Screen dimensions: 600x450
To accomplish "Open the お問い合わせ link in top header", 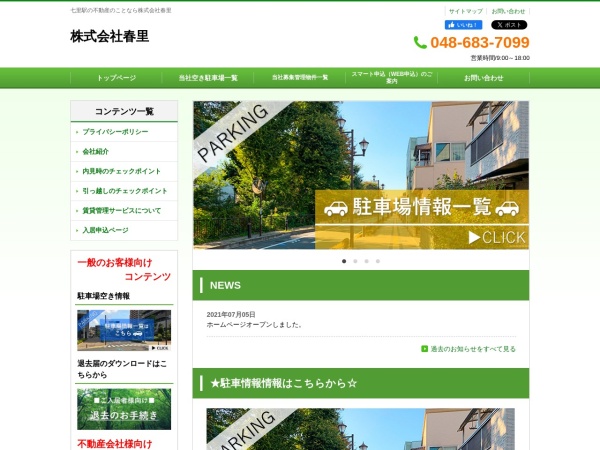I will click(508, 11).
